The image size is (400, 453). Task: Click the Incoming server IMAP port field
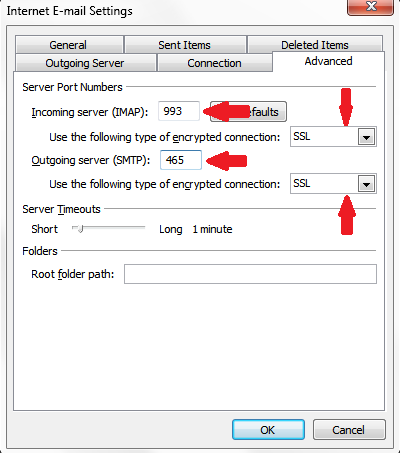179,111
